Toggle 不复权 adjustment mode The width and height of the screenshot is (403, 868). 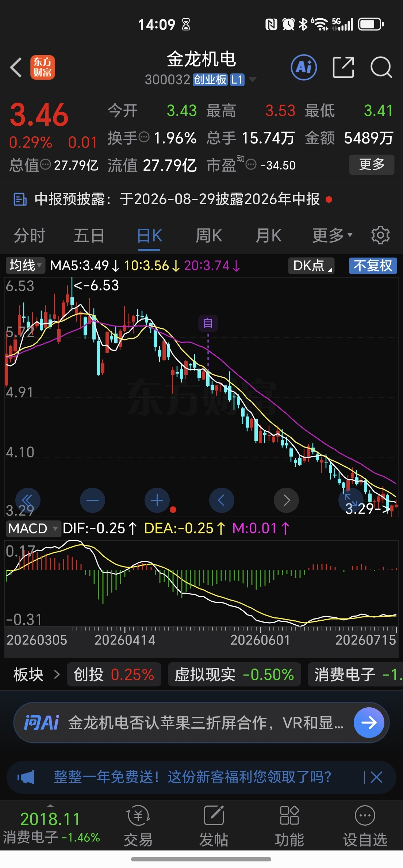coord(373,266)
